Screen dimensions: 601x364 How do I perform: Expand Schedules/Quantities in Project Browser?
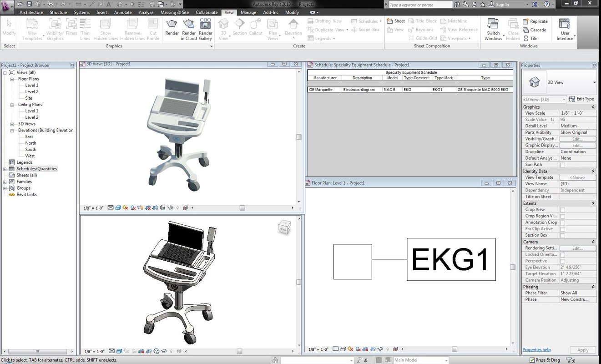pos(5,168)
